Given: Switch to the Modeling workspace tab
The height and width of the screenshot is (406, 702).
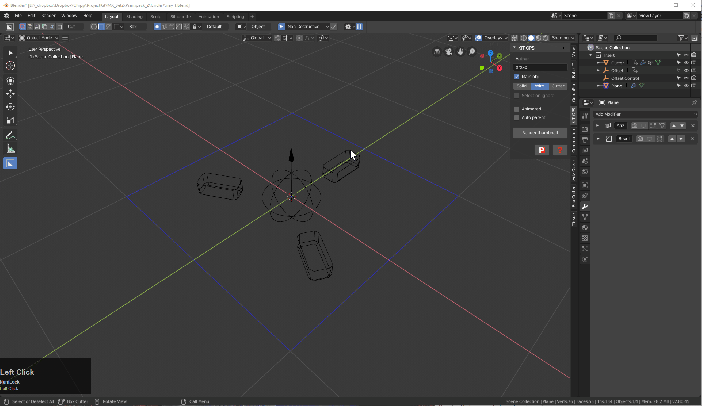Looking at the screenshot, I should coord(133,16).
